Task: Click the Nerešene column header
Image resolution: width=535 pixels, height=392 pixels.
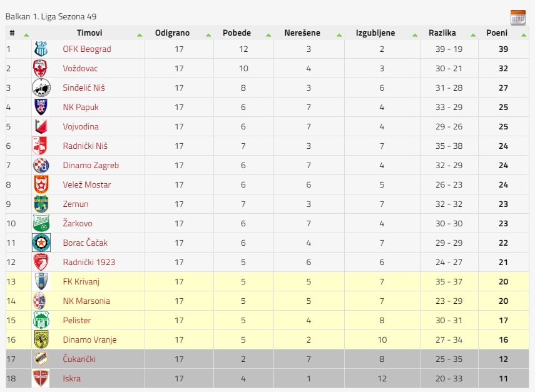Action: pyautogui.click(x=302, y=33)
